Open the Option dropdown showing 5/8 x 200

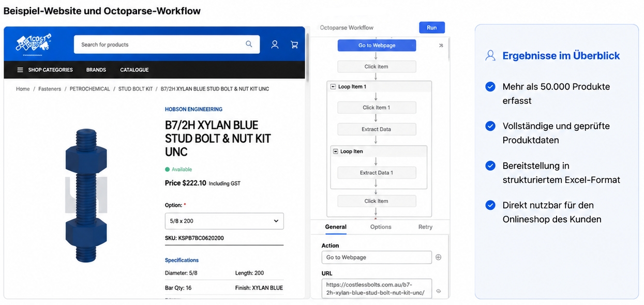(224, 221)
